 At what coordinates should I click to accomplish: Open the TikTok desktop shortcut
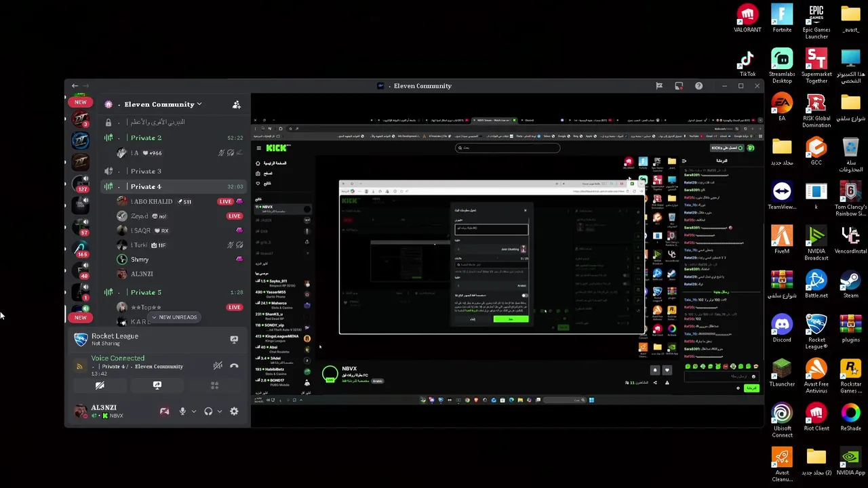coord(747,64)
